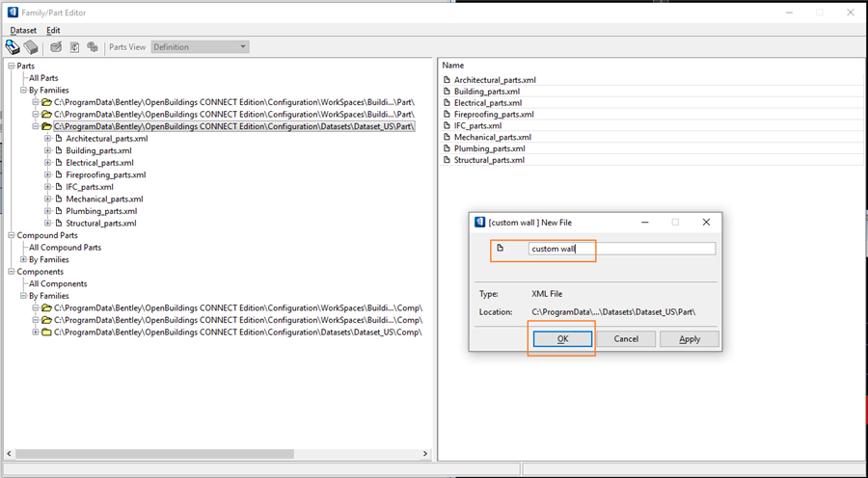Collapse By Families under Components
Viewport: 868px width, 478px height.
click(23, 296)
